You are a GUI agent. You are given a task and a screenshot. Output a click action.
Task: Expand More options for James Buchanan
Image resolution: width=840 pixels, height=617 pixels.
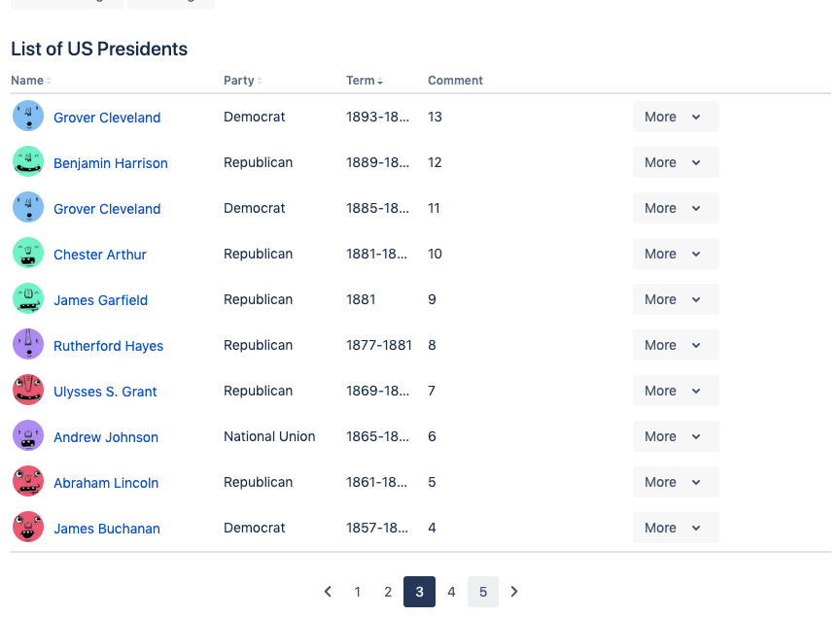(x=676, y=527)
